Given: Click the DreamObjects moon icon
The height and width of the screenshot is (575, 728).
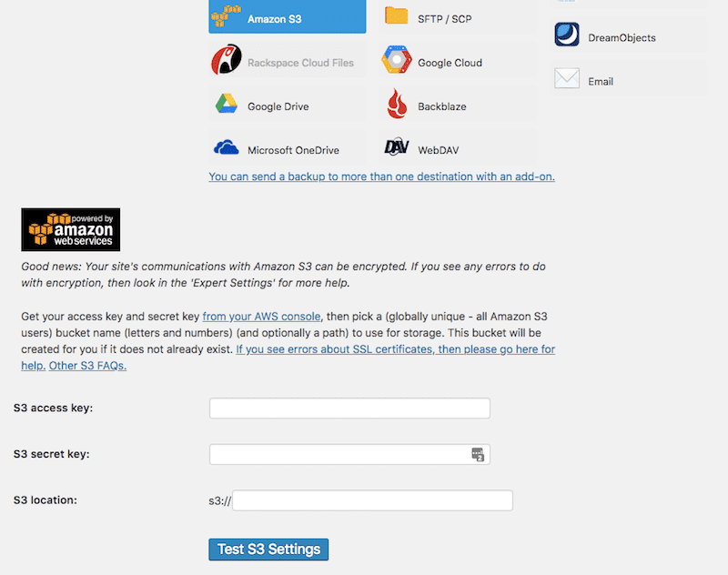Looking at the screenshot, I should pos(567,35).
